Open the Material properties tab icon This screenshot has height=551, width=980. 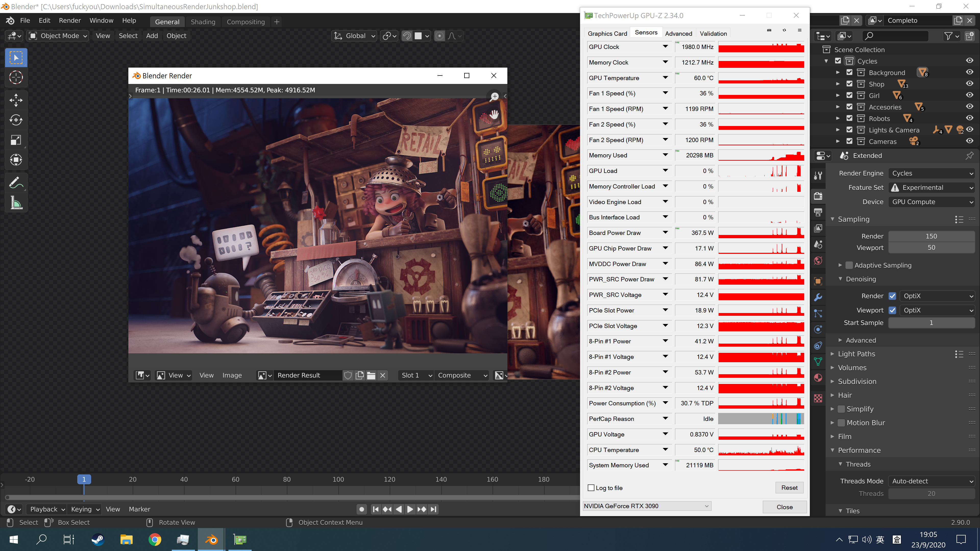tap(818, 378)
